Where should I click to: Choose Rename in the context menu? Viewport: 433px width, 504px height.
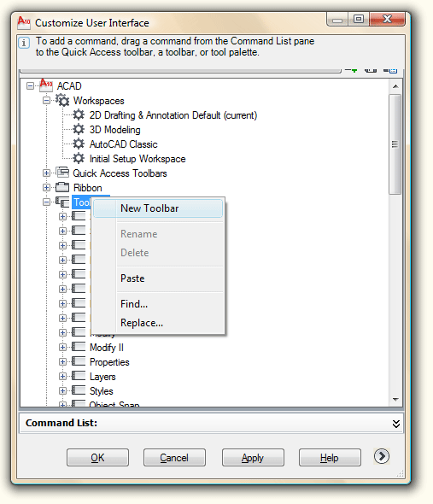(158, 234)
